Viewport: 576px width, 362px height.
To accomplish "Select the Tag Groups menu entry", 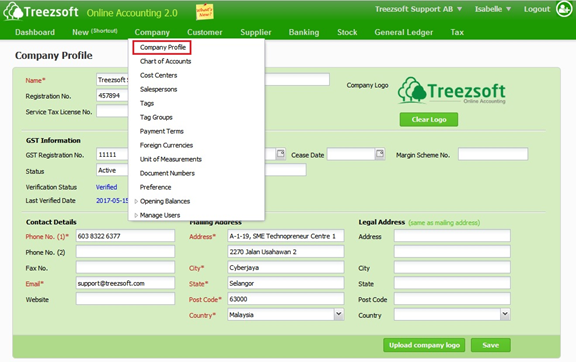I will 156,117.
